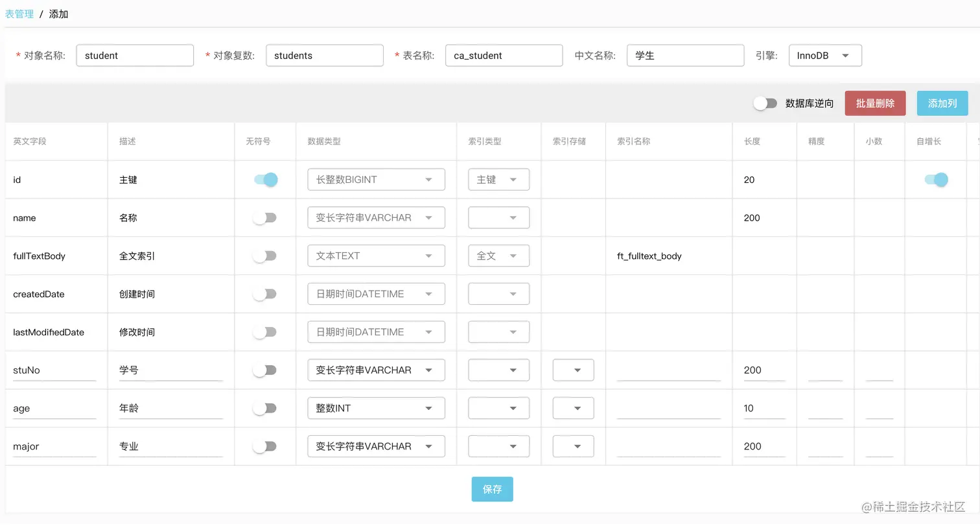The image size is (980, 528).
Task: Click the student object name input
Action: [135, 55]
